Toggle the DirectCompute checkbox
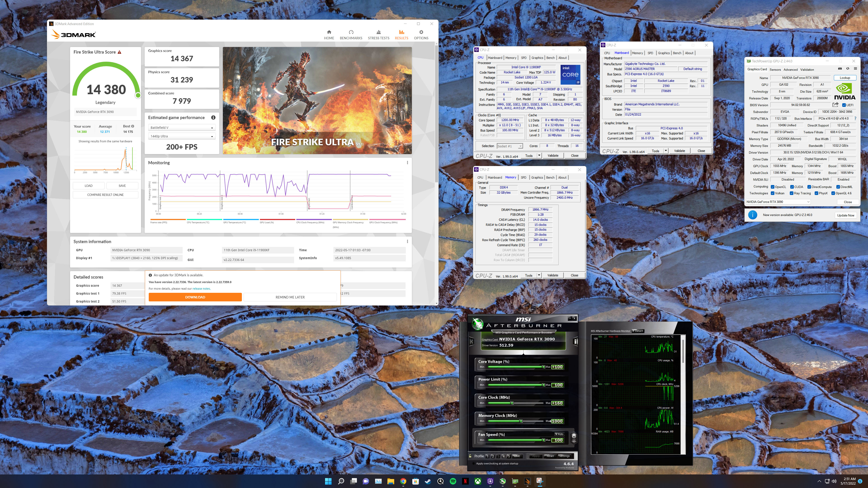This screenshot has height=488, width=868. (x=809, y=187)
